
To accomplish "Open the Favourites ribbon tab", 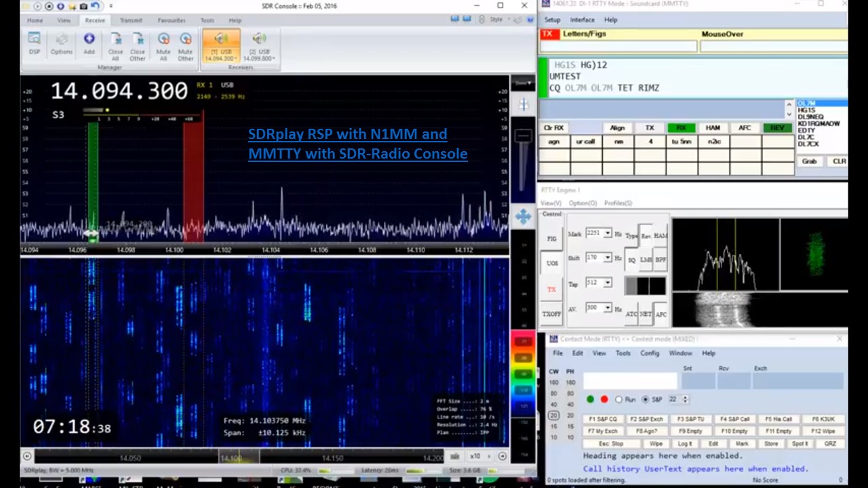I will (172, 20).
